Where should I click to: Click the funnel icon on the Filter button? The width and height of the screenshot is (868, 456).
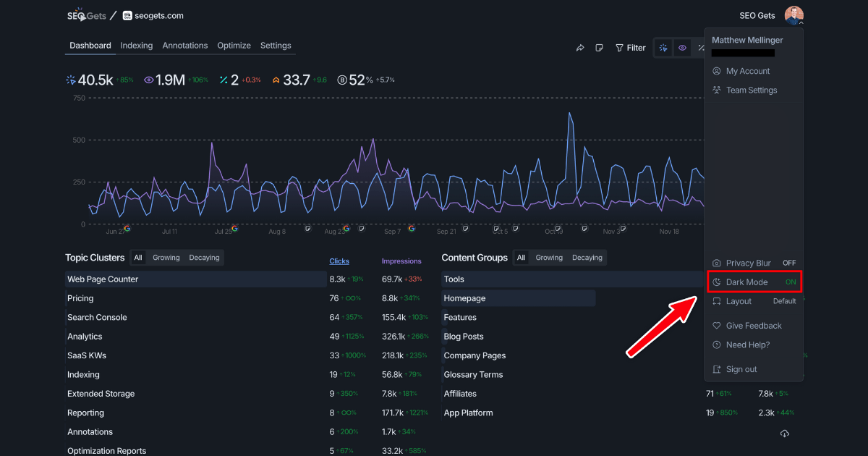(621, 48)
